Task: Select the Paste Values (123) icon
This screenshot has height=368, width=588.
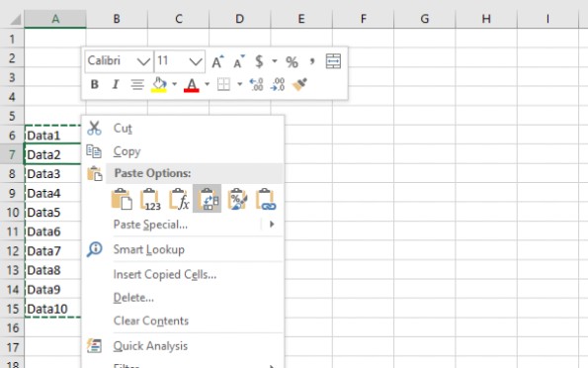Action: coord(150,199)
